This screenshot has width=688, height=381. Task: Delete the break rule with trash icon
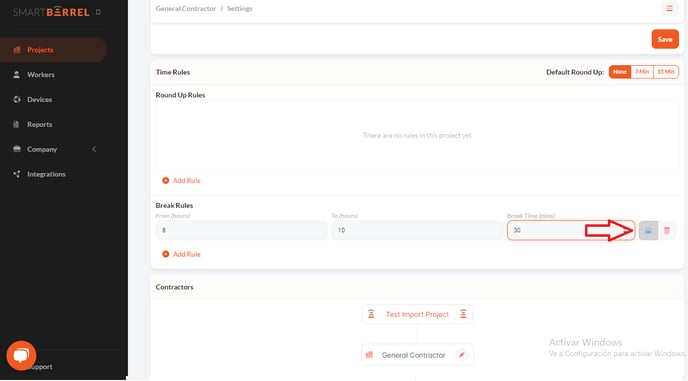(x=667, y=230)
